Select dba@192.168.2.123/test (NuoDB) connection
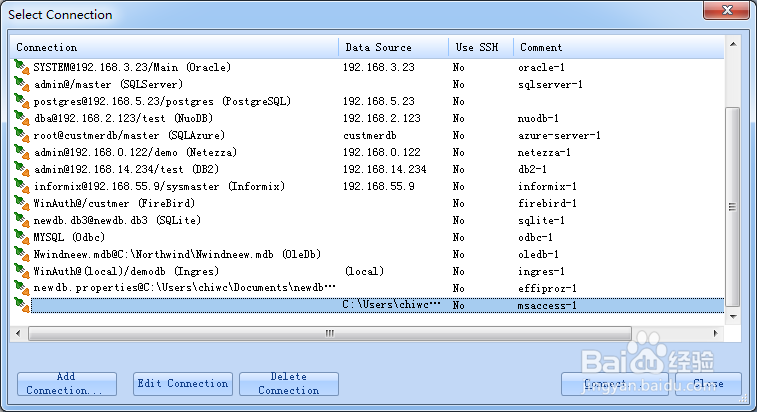The image size is (757, 412). [123, 118]
